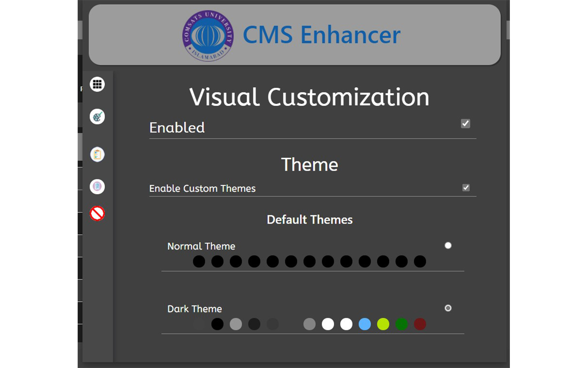Open the clipboard checklist sidebar icon
The width and height of the screenshot is (588, 368).
[97, 154]
